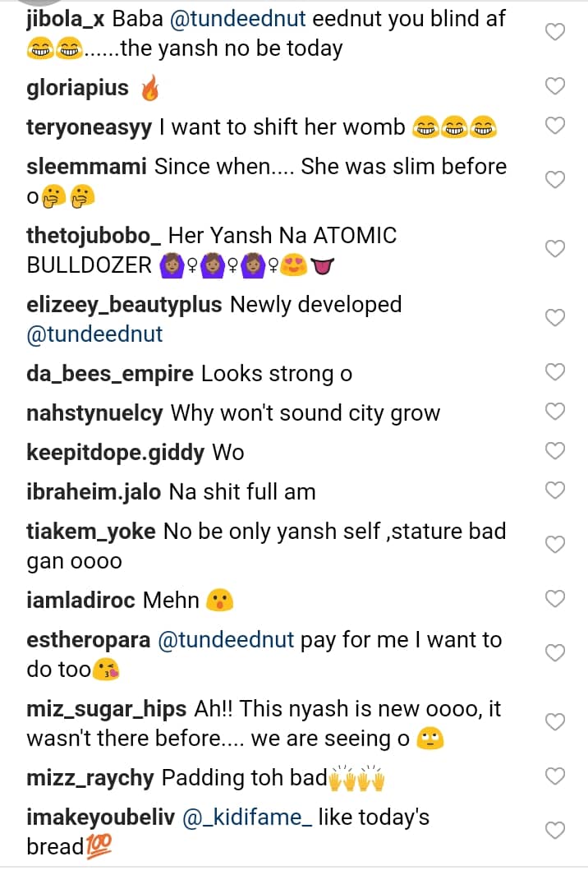Toggle like on tiakem_yoke's comment
The height and width of the screenshot is (875, 588).
pyautogui.click(x=556, y=545)
